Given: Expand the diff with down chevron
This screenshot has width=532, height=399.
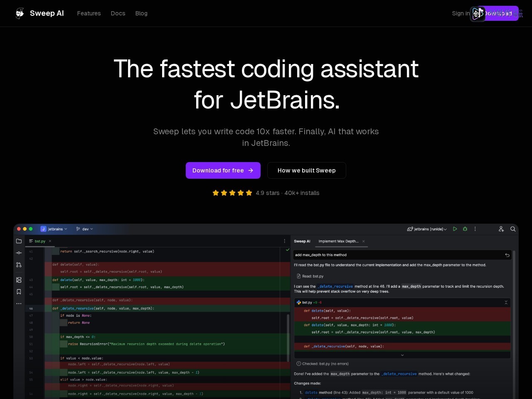Looking at the screenshot, I should [x=402, y=355].
